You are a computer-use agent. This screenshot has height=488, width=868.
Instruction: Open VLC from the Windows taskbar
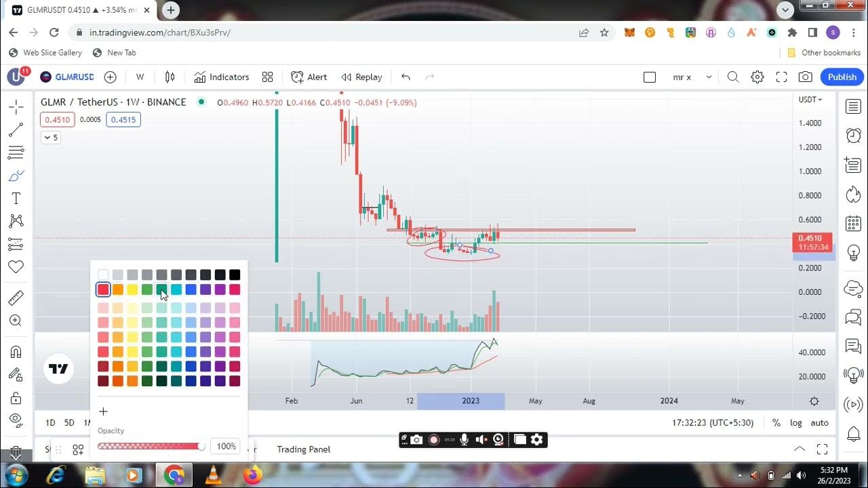[x=213, y=475]
